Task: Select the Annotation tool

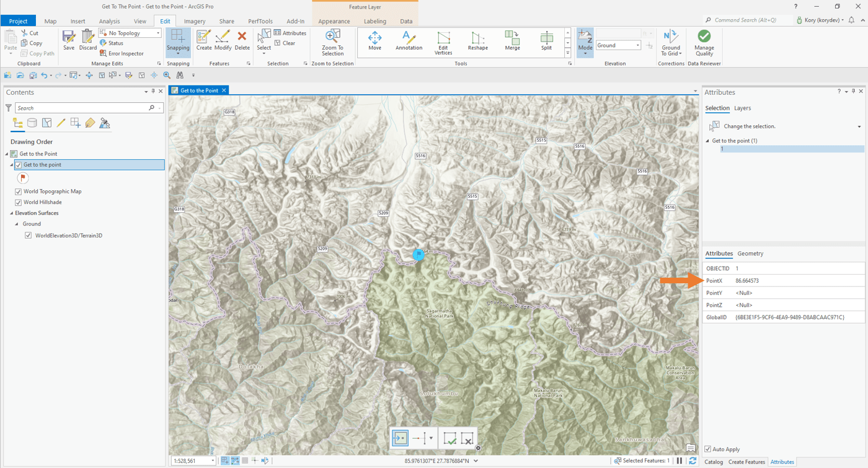Action: coord(409,40)
